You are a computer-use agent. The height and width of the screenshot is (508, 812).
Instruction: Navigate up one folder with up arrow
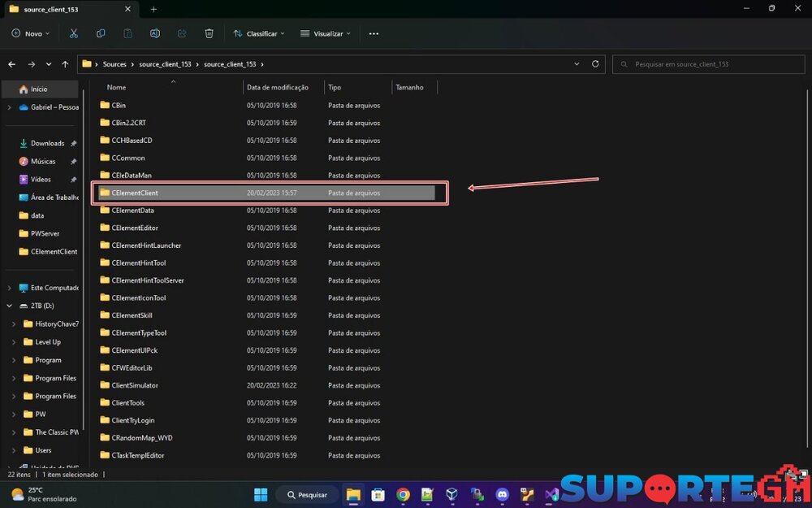click(x=65, y=64)
